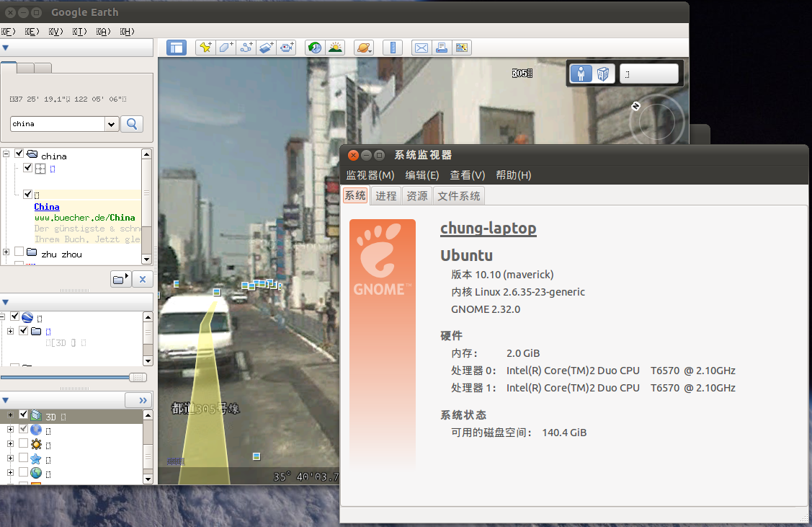Add an image overlay
Image resolution: width=812 pixels, height=527 pixels.
coord(266,48)
